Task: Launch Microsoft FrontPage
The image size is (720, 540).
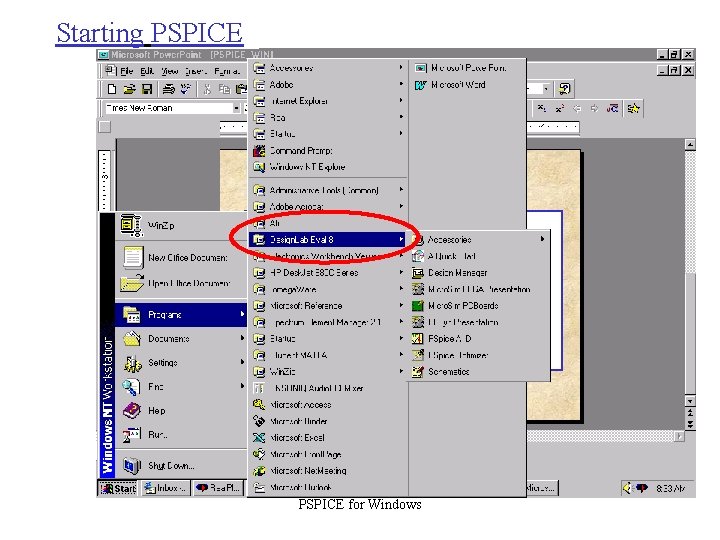Action: (x=328, y=454)
